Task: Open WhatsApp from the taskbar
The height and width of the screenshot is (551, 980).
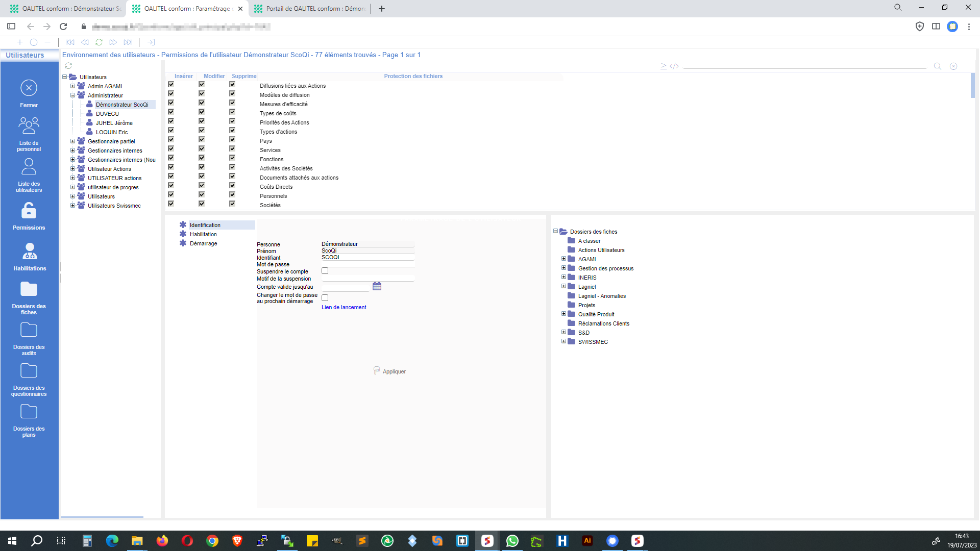Action: tap(512, 541)
